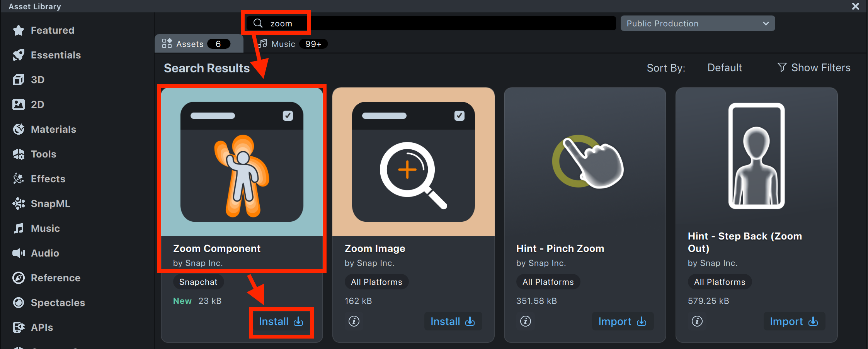
Task: Select the Music note icon in sidebar
Action: click(x=19, y=228)
